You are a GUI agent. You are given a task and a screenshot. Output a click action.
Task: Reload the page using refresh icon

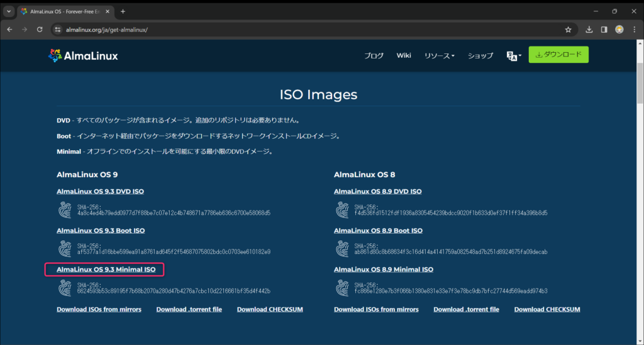coord(40,30)
